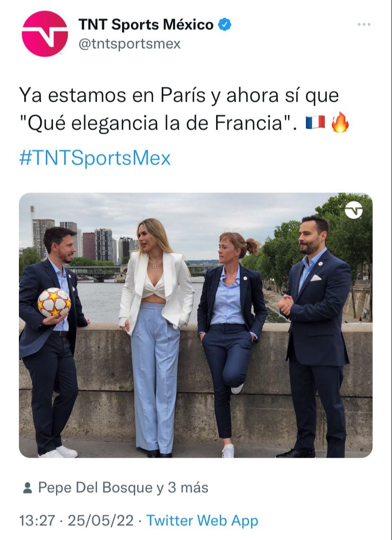Click the man holding the soccer ball
392x540 pixels.
tap(52, 341)
